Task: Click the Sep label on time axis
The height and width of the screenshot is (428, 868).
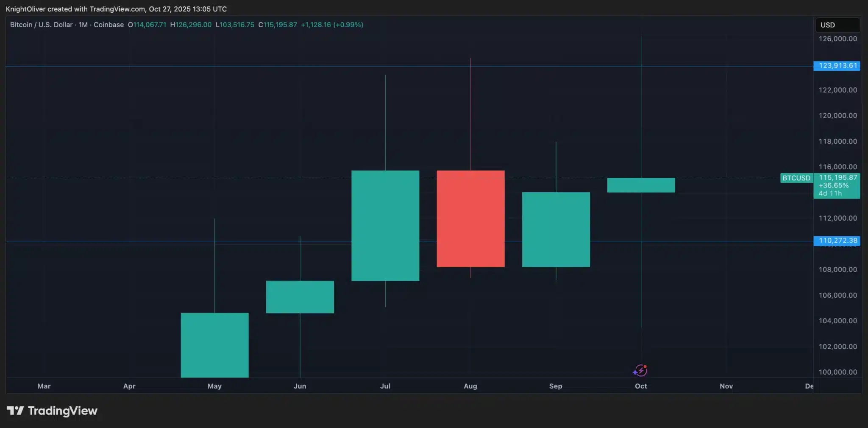Action: (556, 386)
